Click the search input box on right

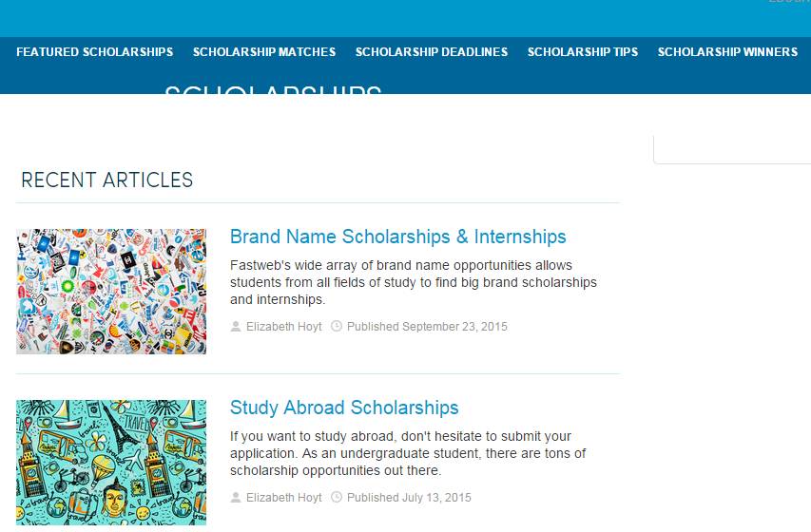click(732, 149)
